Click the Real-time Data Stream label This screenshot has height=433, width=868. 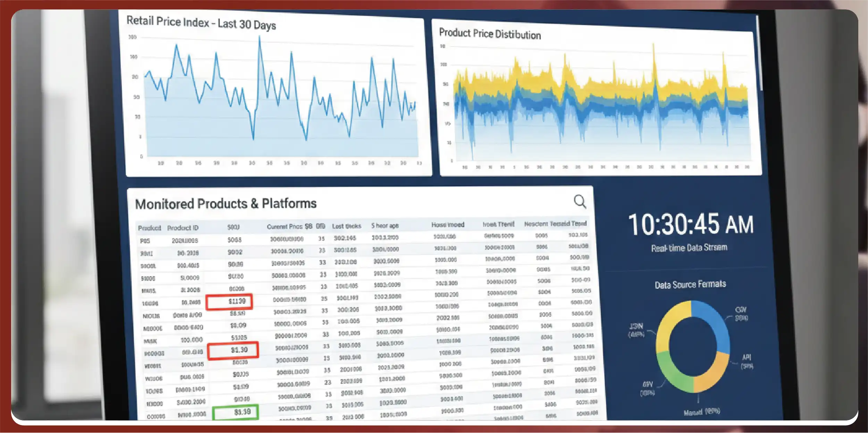[x=689, y=248]
